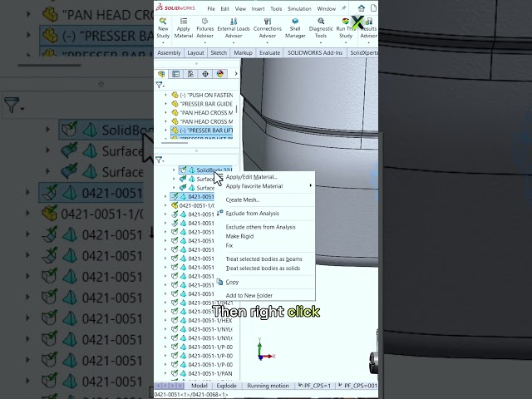532x399 pixels.
Task: Start a New Study from the ribbon
Action: [x=163, y=28]
